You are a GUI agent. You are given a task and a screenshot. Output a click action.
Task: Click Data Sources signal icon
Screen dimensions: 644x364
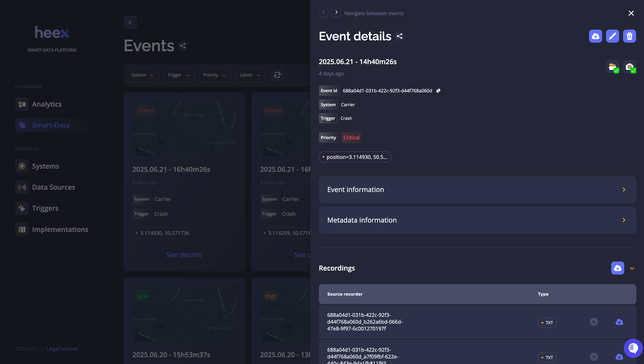point(22,187)
